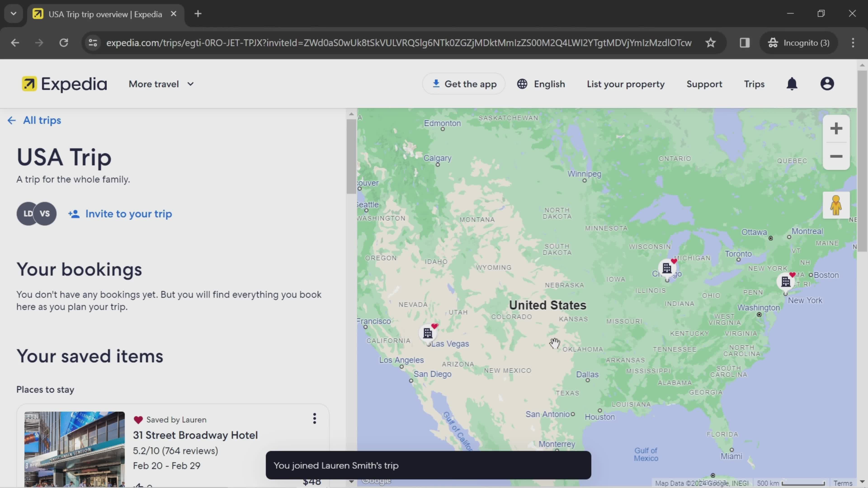The image size is (868, 488).
Task: Click the LD member avatar
Action: coord(26,213)
